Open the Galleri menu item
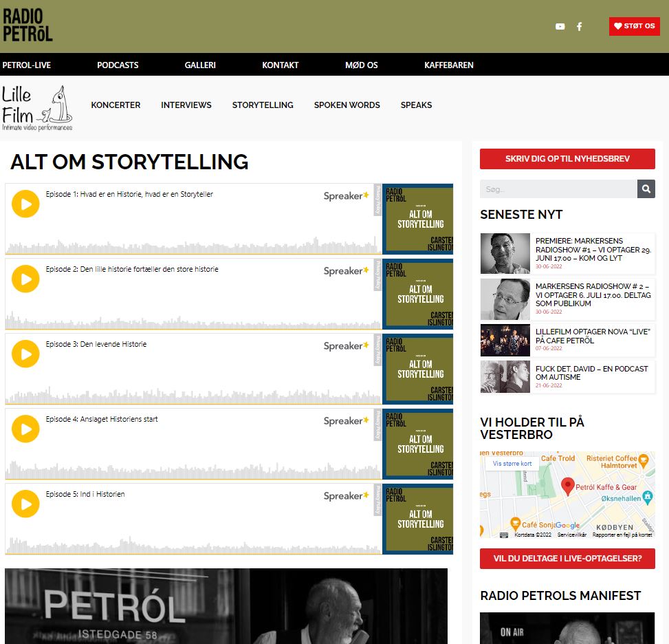Viewport: 669px width, 644px height. click(200, 65)
